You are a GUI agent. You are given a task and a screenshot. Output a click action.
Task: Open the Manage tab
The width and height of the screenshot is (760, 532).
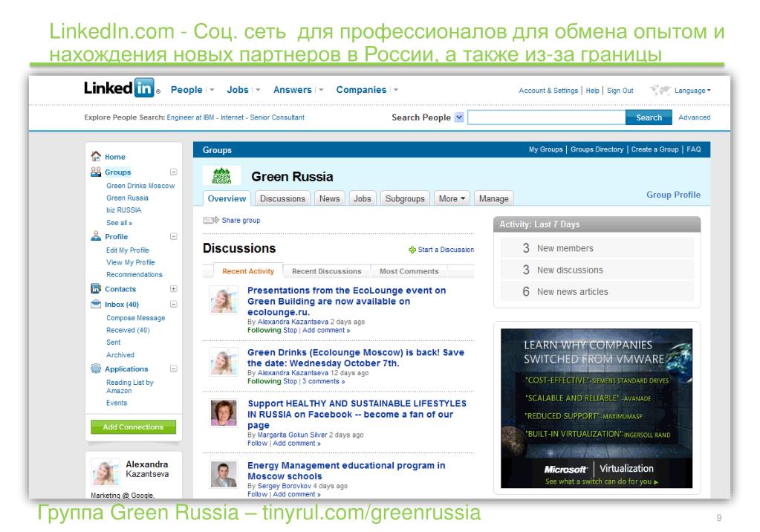coord(493,198)
